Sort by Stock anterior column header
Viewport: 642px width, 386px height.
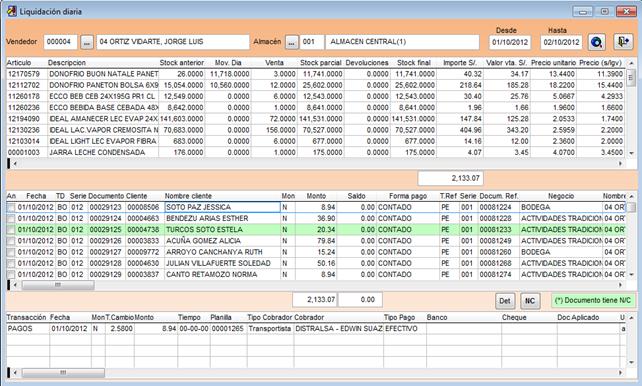pos(181,63)
